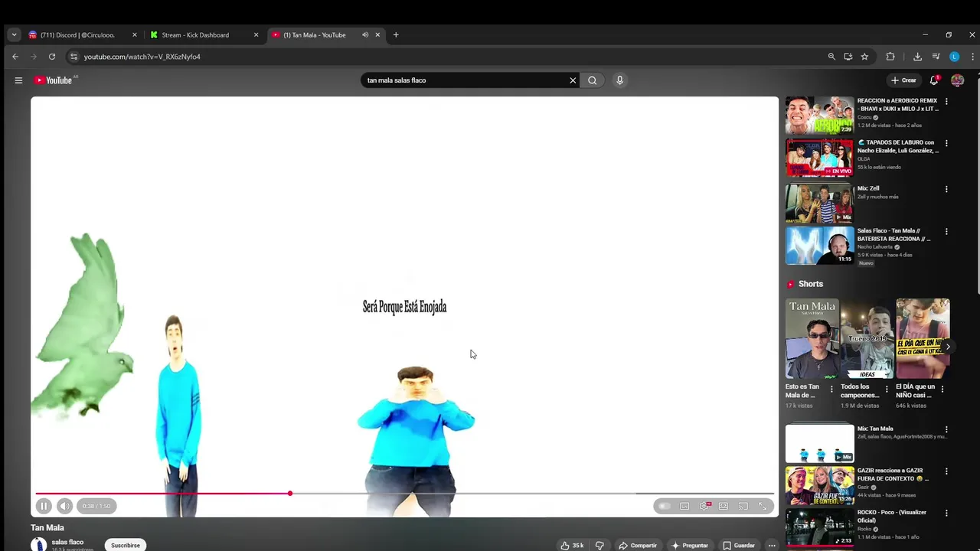Viewport: 980px width, 551px height.
Task: Open the browser downloads panel
Action: 917,57
